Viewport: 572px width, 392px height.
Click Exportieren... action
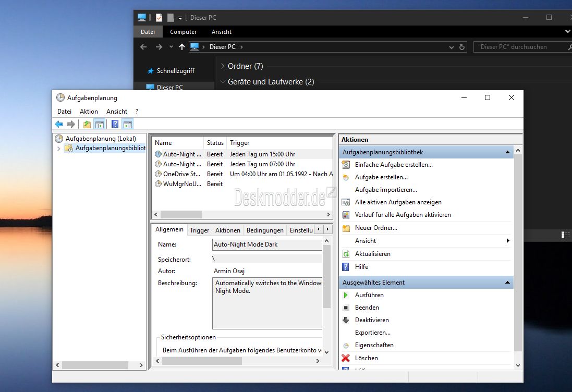point(372,333)
